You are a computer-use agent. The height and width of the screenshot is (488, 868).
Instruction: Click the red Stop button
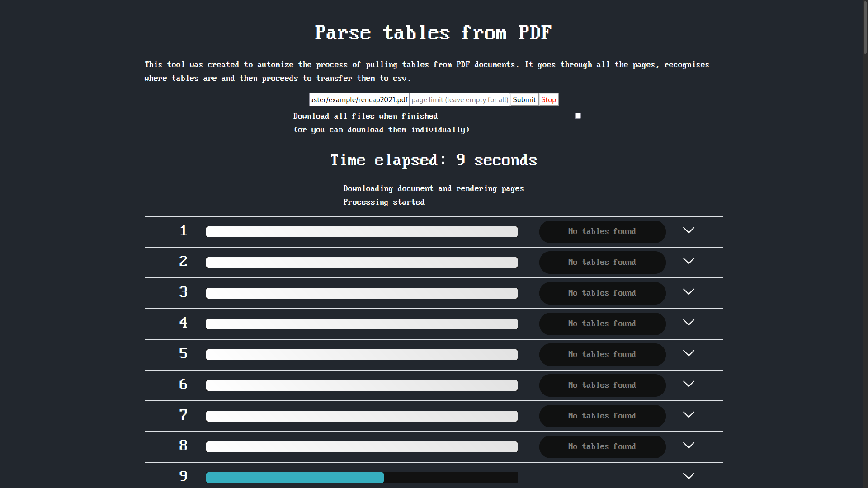pyautogui.click(x=548, y=99)
